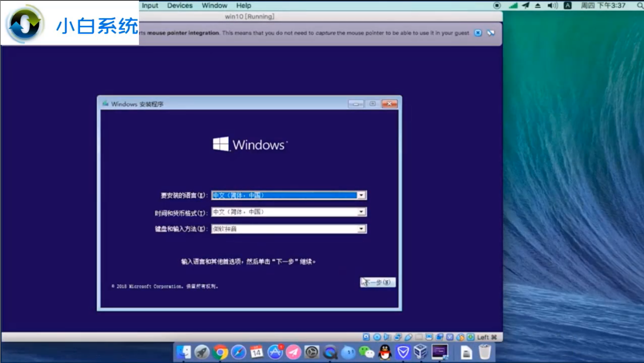Image resolution: width=644 pixels, height=363 pixels.
Task: Toggle the input source 'A' indicator
Action: (x=567, y=5)
